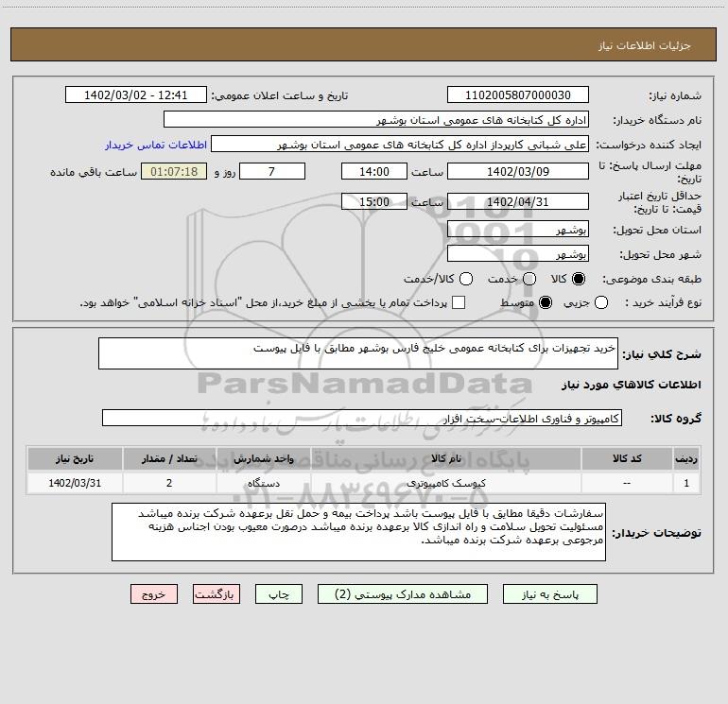This screenshot has width=728, height=704.
Task: Select the خدمت radio button
Action: pyautogui.click(x=529, y=279)
